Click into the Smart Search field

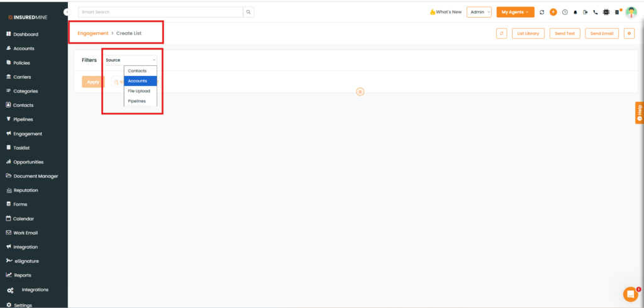point(160,12)
